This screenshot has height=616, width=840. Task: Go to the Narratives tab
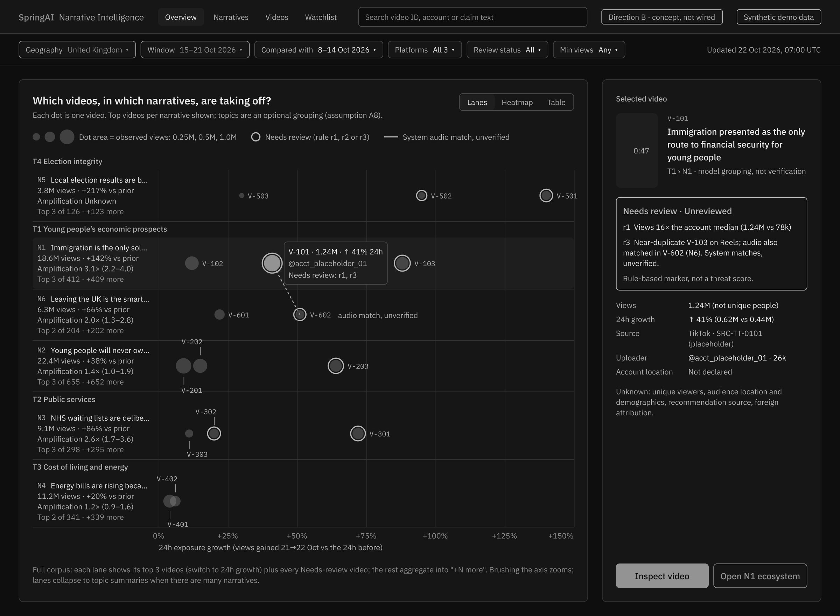[x=231, y=17]
